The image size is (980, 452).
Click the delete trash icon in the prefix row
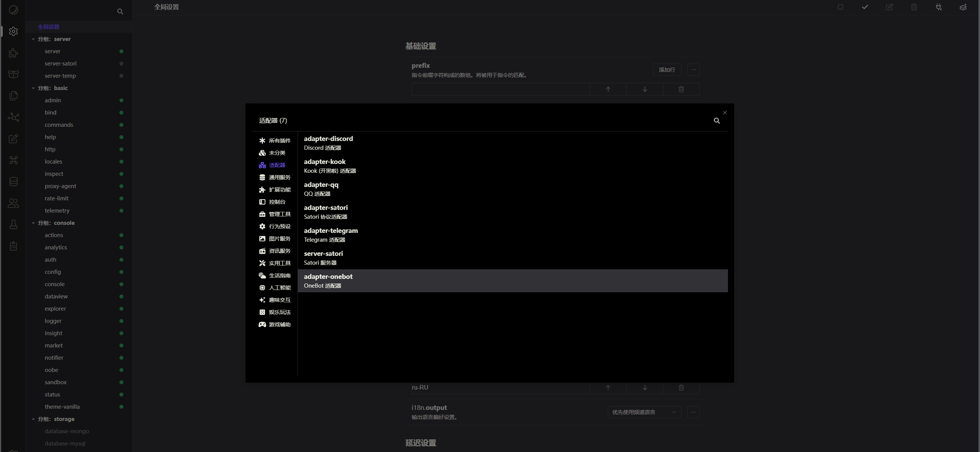pos(681,89)
